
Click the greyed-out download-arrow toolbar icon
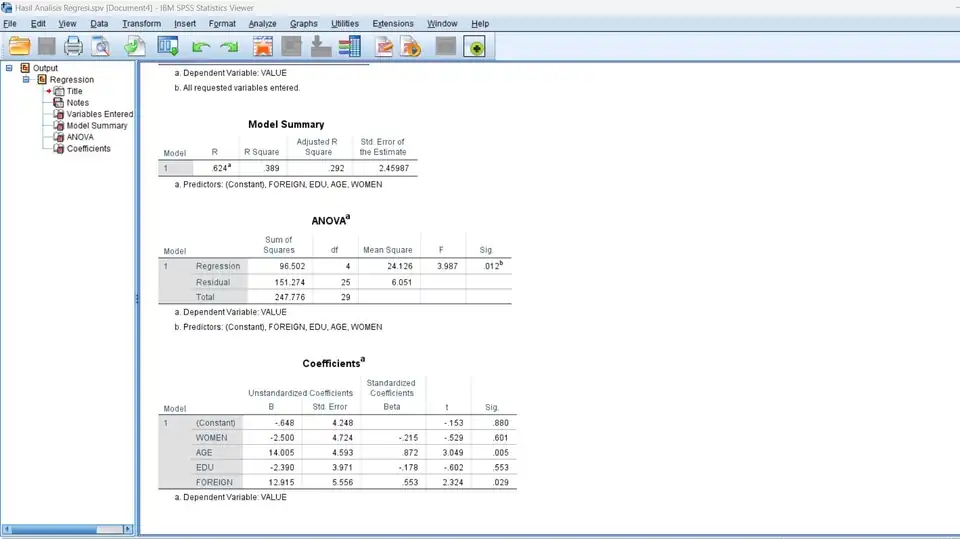click(321, 46)
